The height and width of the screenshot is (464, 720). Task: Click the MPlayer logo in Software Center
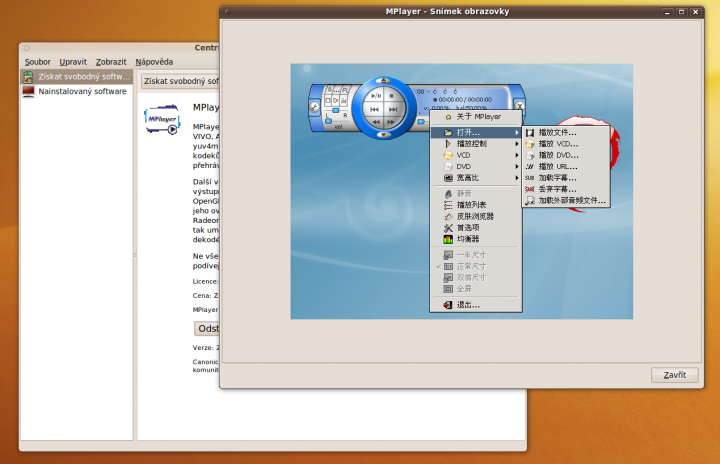pos(162,119)
